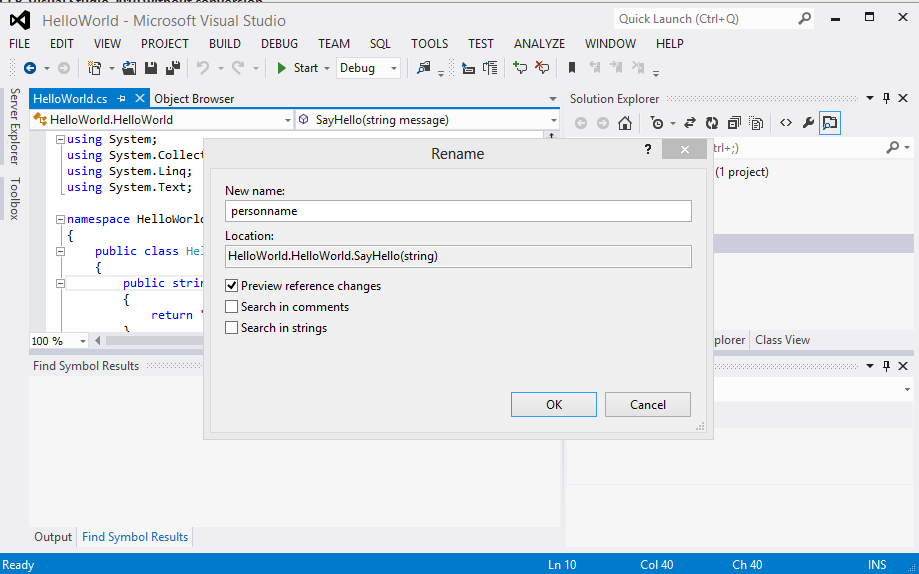Click the Show All Files icon
This screenshot has height=574, width=919.
point(756,123)
